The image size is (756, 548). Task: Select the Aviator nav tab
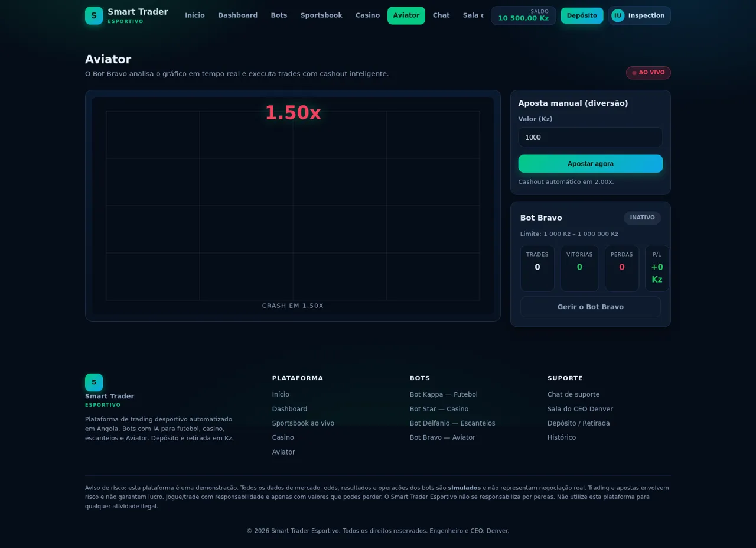pyautogui.click(x=406, y=15)
